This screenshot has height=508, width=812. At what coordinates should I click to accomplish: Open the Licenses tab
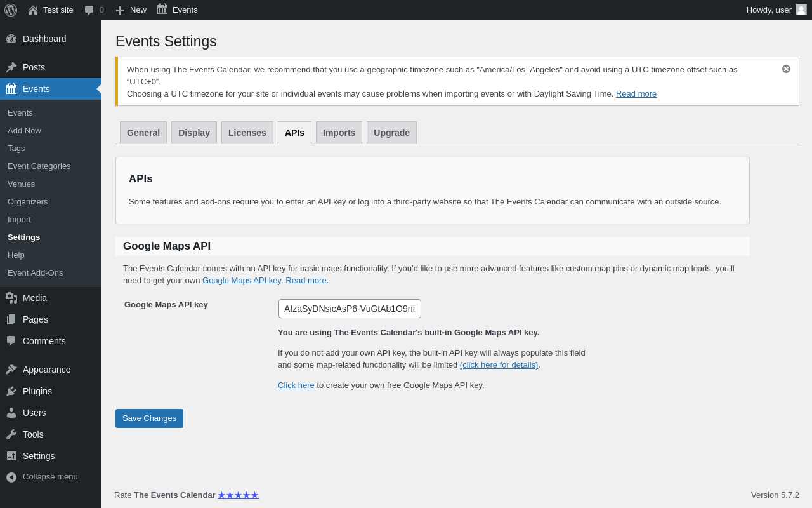click(247, 133)
